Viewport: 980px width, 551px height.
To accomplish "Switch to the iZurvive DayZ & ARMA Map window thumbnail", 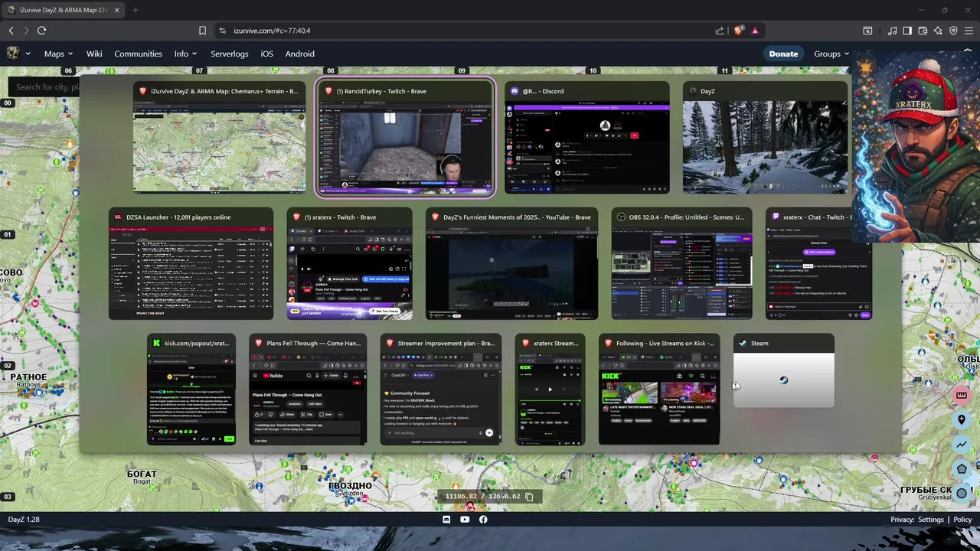I will click(219, 138).
